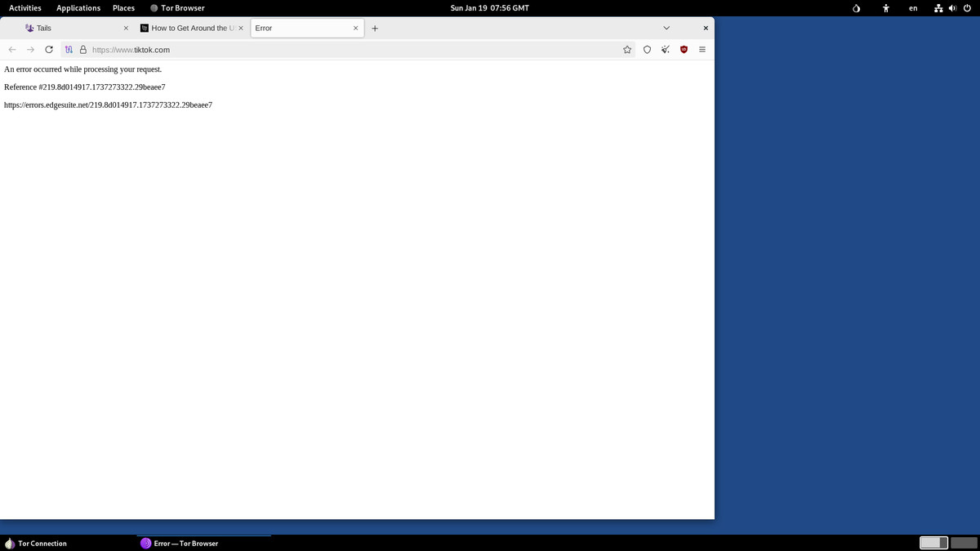
Task: Open the browser hamburger application menu
Action: (702, 50)
